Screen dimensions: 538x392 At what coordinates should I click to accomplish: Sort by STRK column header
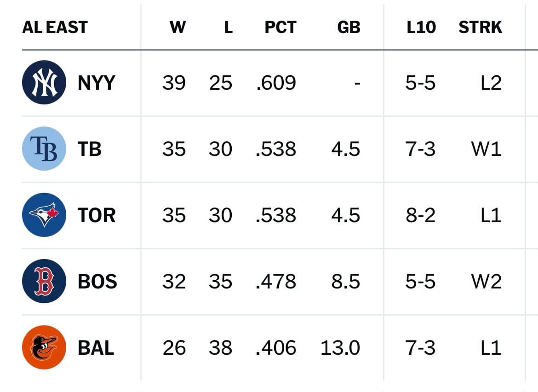point(480,28)
